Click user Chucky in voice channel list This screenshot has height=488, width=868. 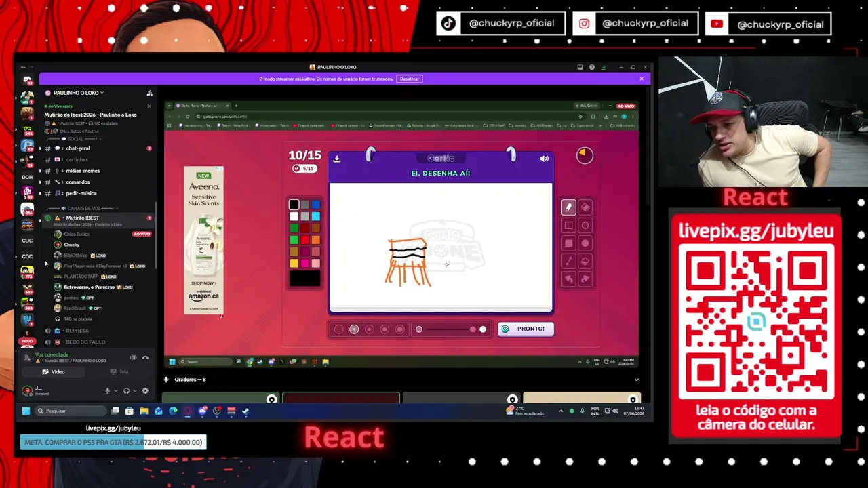pyautogui.click(x=71, y=245)
